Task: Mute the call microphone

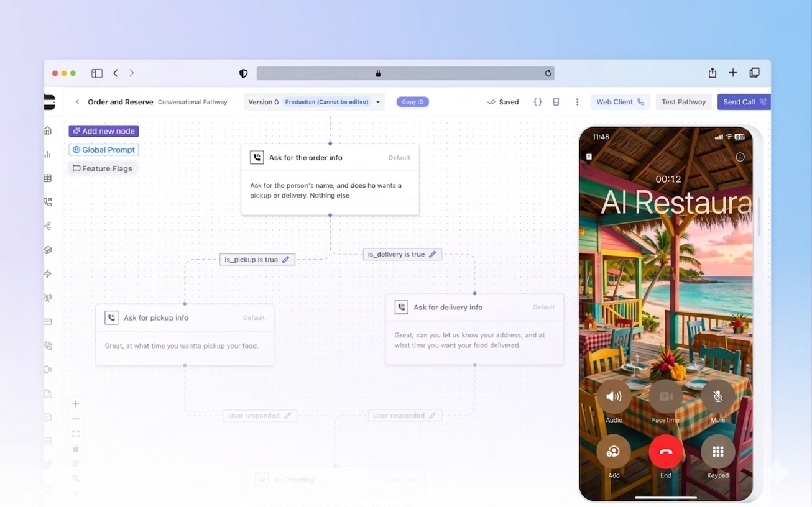Action: point(717,397)
